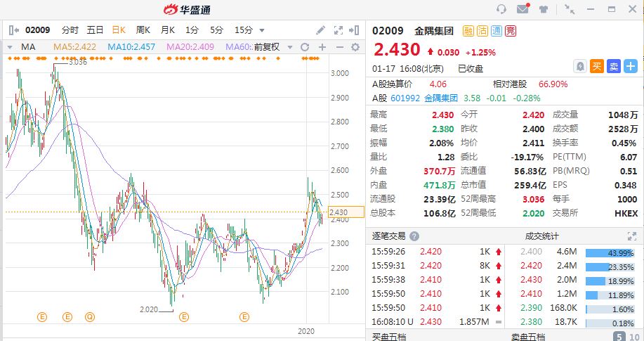Click the first E earnings marker on timeline
The height and width of the screenshot is (341, 644).
click(x=42, y=316)
